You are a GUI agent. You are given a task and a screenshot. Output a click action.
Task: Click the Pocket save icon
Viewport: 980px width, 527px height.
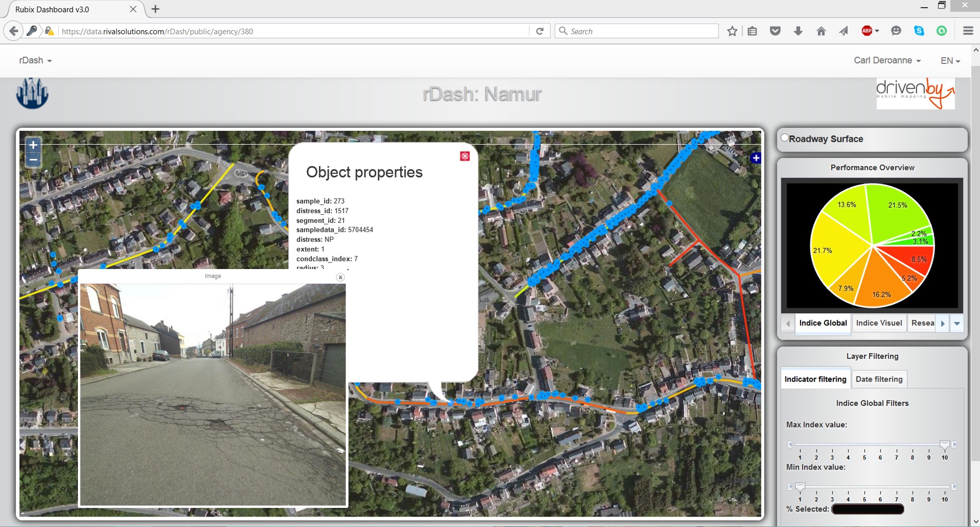pos(775,31)
